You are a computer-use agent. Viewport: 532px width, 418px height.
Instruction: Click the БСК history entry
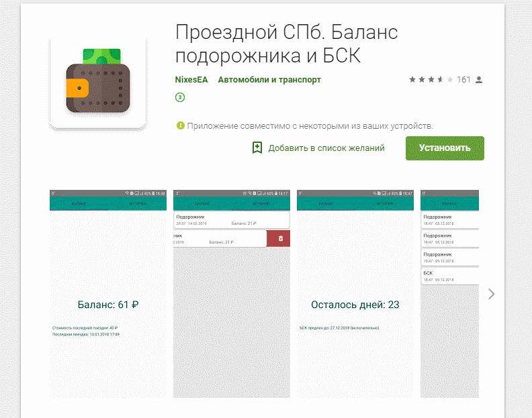[449, 276]
